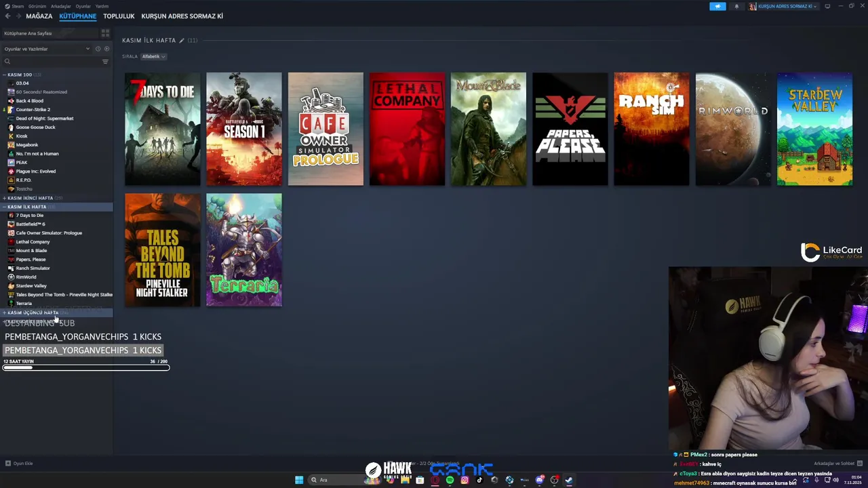
Task: Go back with the navigation arrow
Action: coord(8,16)
